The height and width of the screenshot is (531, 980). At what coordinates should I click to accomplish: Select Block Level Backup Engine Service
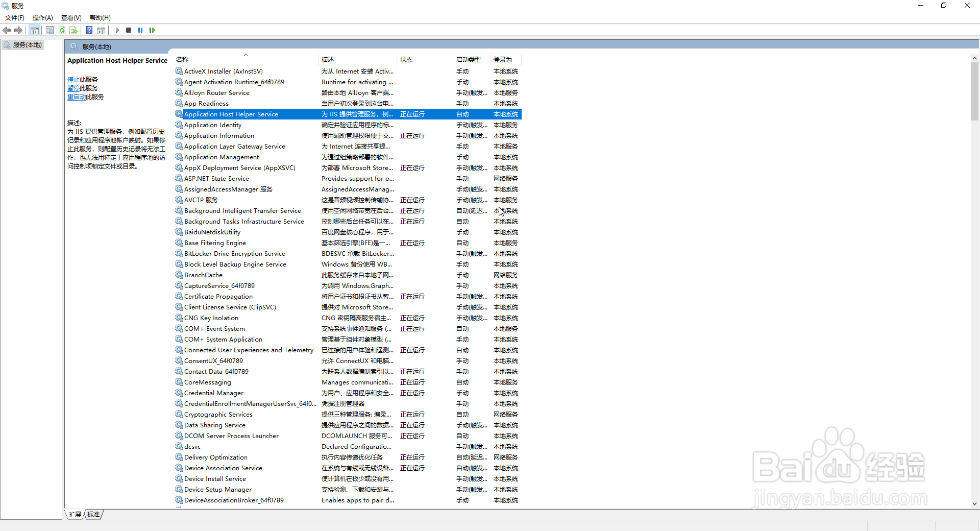click(x=348, y=264)
